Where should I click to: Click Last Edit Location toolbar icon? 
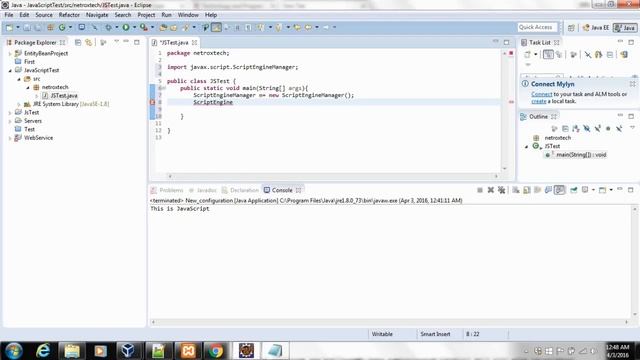pyautogui.click(x=297, y=27)
